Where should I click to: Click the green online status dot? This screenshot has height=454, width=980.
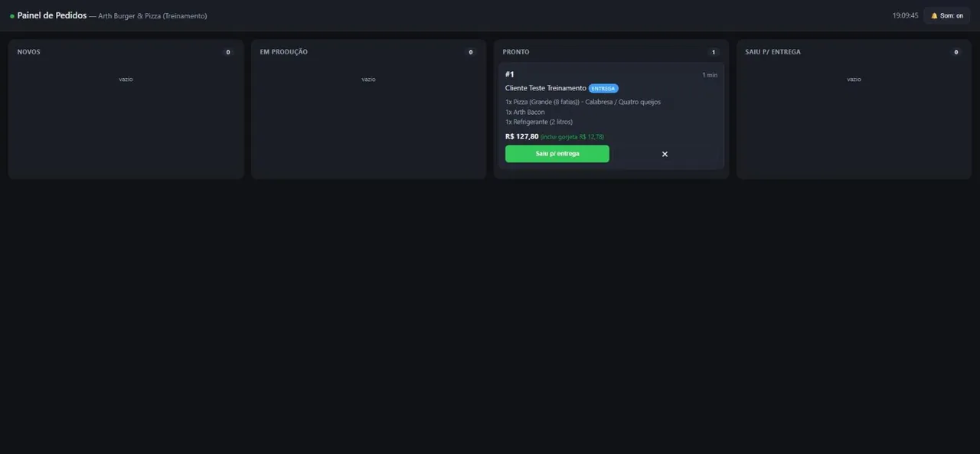12,16
